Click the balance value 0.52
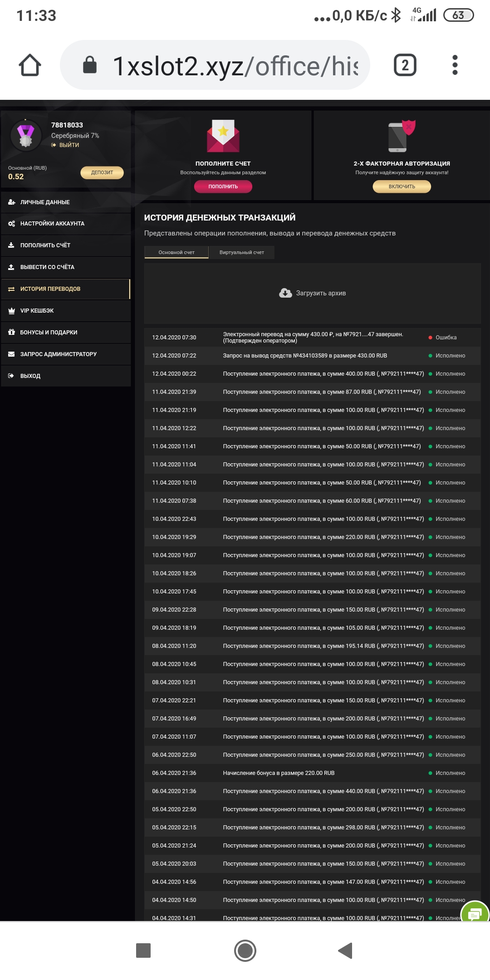 pyautogui.click(x=16, y=177)
